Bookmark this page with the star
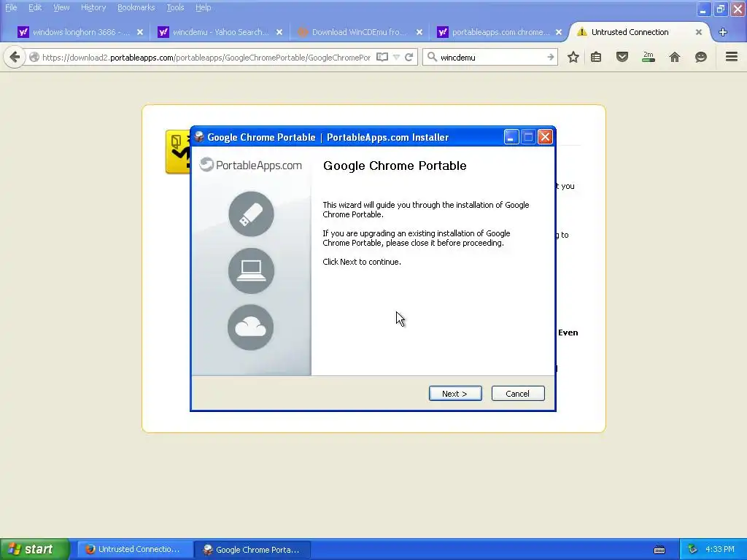The height and width of the screenshot is (560, 747). pos(573,57)
